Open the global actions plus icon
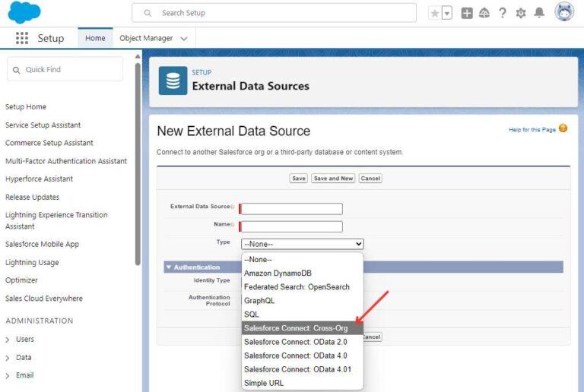This screenshot has height=392, width=584. (467, 13)
